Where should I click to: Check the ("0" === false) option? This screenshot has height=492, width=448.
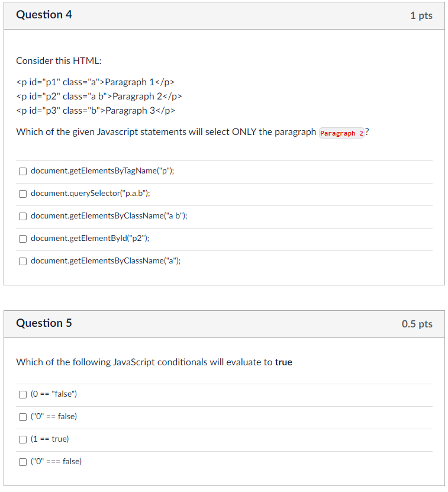(22, 462)
